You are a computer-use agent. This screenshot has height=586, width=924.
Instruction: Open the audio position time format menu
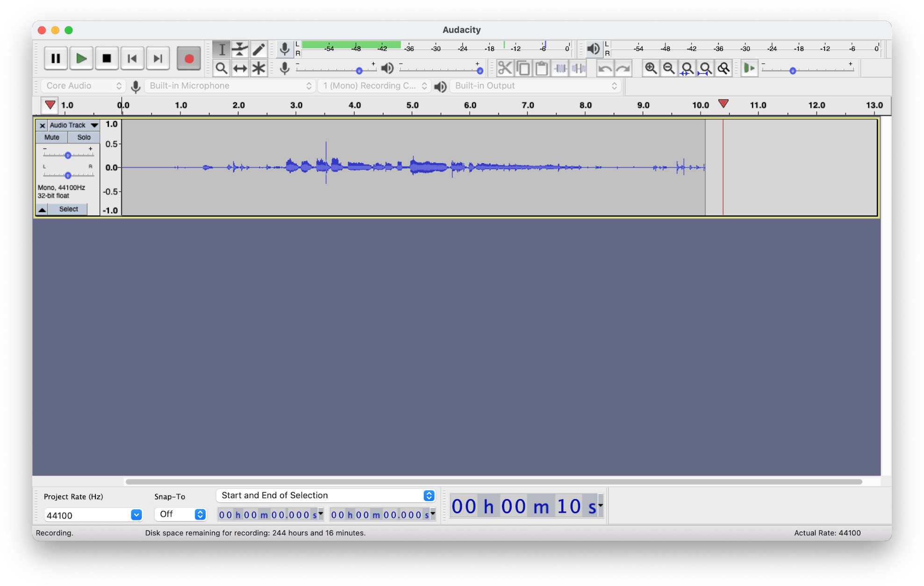601,505
